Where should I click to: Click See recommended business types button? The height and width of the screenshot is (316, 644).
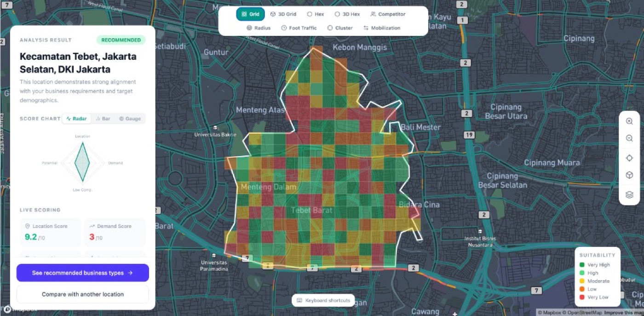(83, 273)
